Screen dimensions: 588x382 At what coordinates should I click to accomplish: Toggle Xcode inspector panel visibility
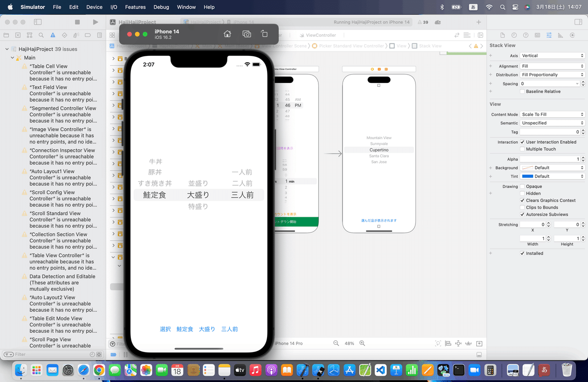pyautogui.click(x=578, y=22)
